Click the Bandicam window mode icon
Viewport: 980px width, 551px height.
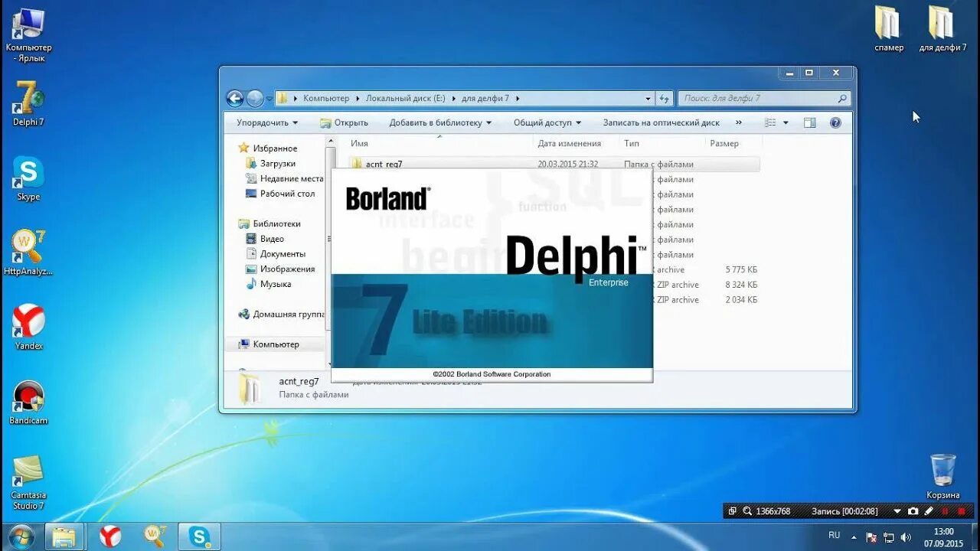732,511
